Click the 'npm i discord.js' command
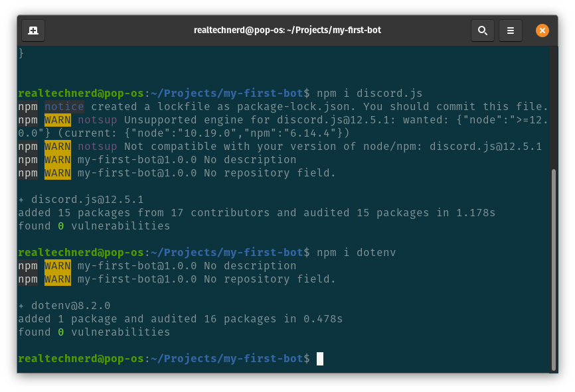This screenshot has height=392, width=575. point(369,94)
